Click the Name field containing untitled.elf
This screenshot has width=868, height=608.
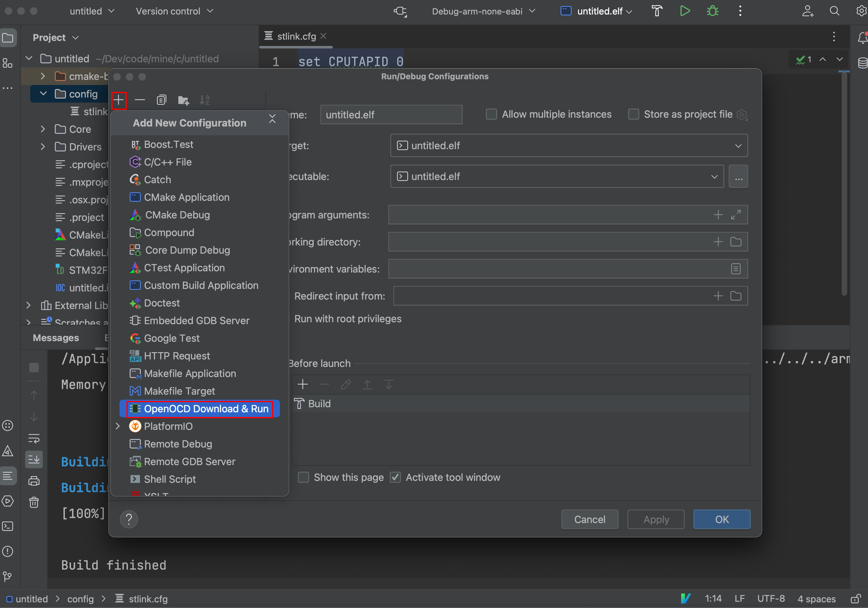391,115
